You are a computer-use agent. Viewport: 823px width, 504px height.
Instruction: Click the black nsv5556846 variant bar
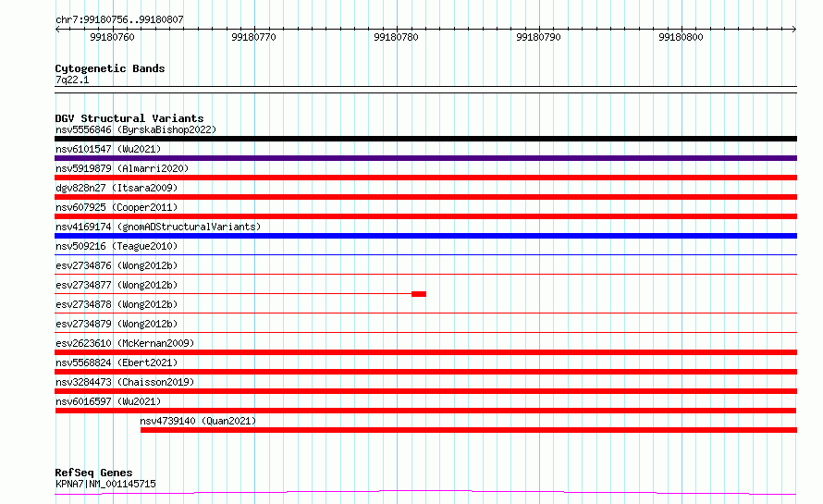(425, 139)
